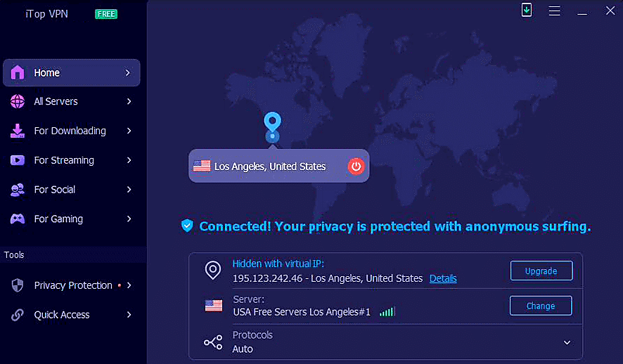Click the For Gaming controller icon
This screenshot has height=364, width=623.
(x=18, y=219)
